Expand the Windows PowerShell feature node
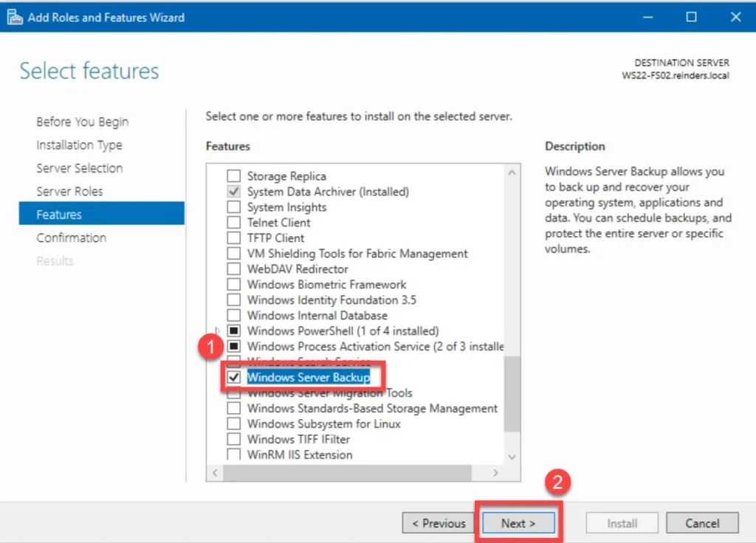This screenshot has width=756, height=543. click(218, 331)
